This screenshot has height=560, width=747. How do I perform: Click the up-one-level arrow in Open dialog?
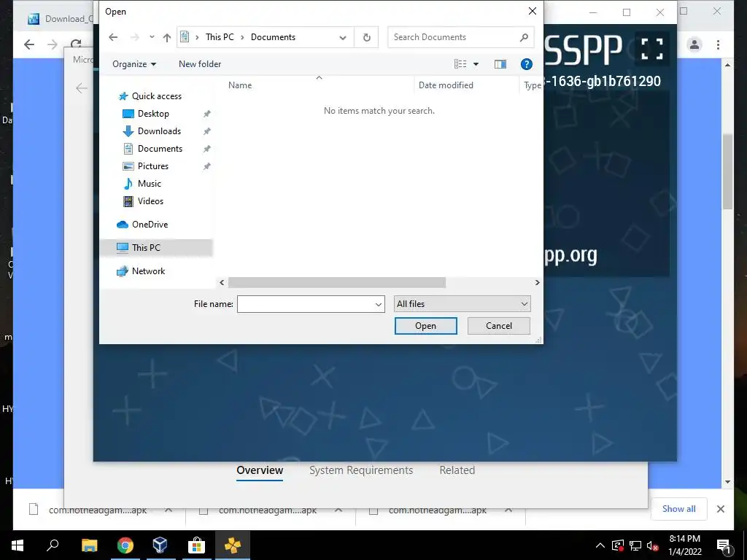click(167, 37)
